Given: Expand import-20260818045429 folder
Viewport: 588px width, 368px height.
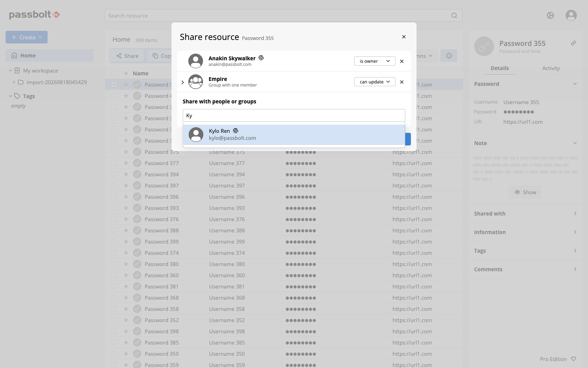Looking at the screenshot, I should (14, 82).
